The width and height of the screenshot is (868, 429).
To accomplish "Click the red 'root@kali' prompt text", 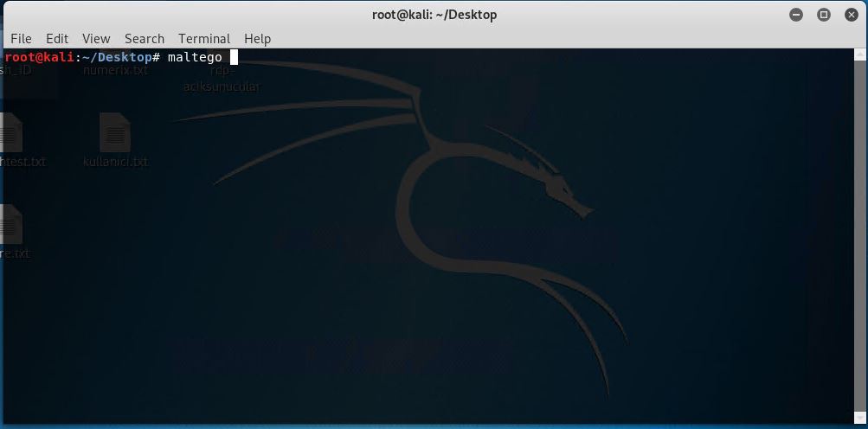I will point(39,57).
